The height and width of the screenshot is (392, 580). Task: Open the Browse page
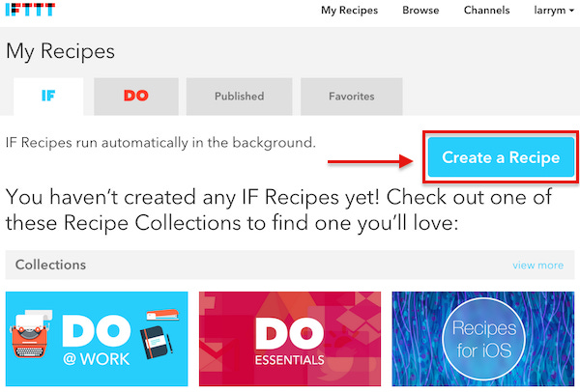click(420, 11)
